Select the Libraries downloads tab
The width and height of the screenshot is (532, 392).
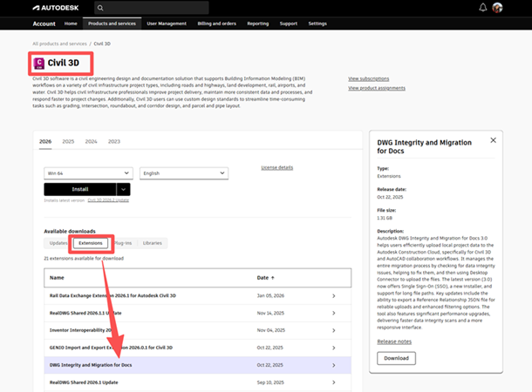[x=153, y=243]
